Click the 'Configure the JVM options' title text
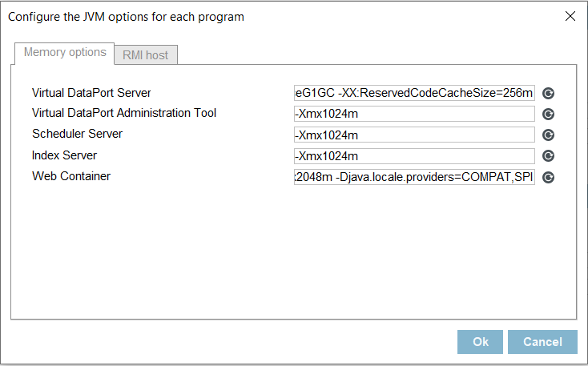Screen dimensions: 588x366 [126, 17]
